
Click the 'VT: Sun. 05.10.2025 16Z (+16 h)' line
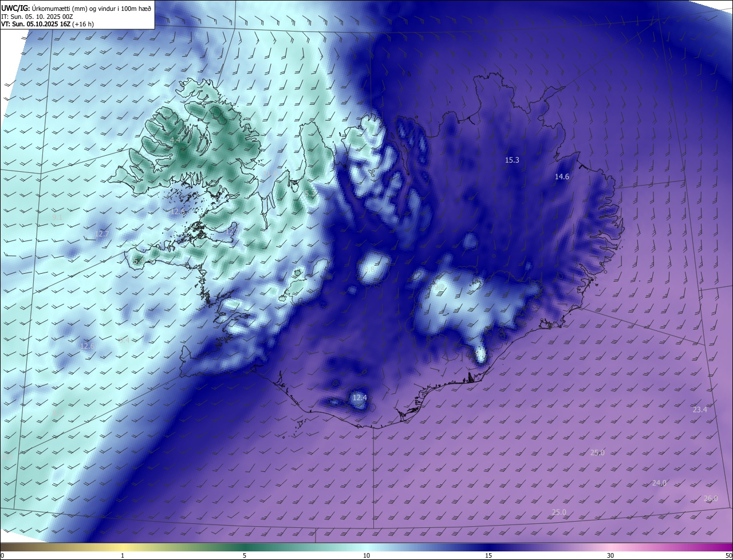(47, 25)
